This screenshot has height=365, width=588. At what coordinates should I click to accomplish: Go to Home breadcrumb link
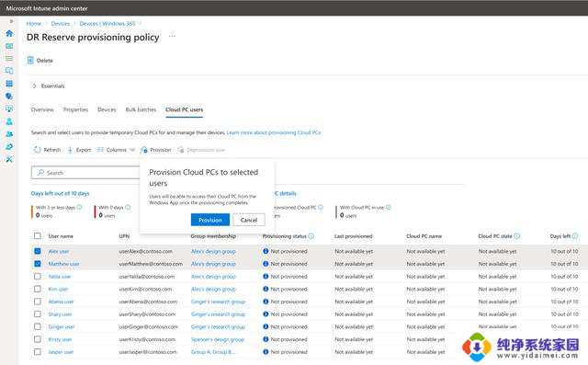click(x=34, y=23)
